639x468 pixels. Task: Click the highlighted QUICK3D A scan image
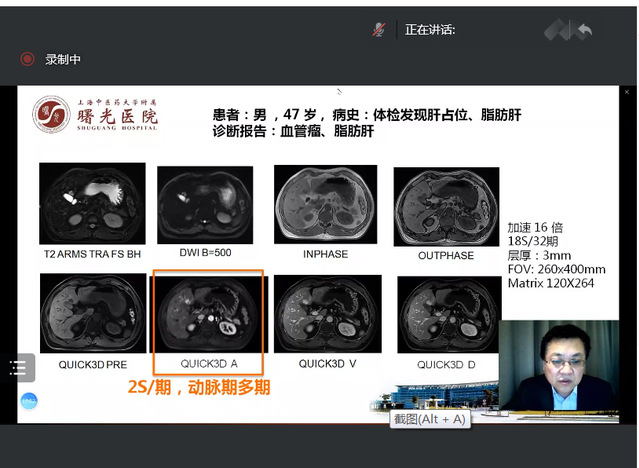coord(207,313)
